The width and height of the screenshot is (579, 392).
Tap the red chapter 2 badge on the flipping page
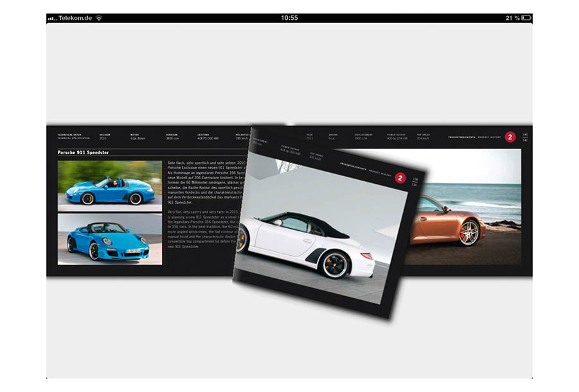click(x=400, y=178)
